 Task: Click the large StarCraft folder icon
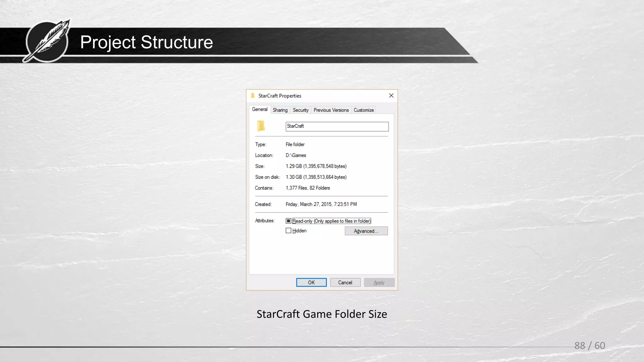pos(261,126)
